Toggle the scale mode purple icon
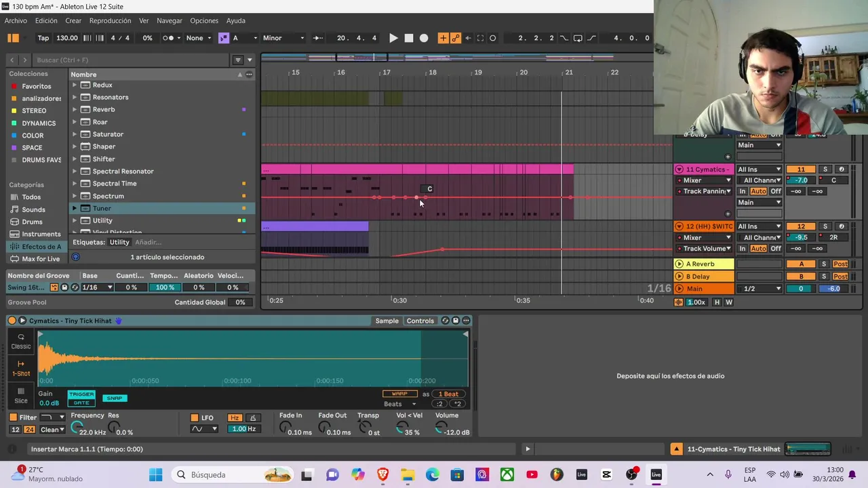Viewport: 868px width, 488px height. tap(224, 38)
